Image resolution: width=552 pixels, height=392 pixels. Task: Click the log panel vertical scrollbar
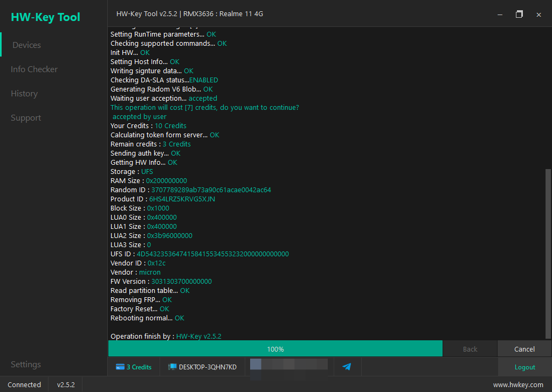click(x=548, y=254)
